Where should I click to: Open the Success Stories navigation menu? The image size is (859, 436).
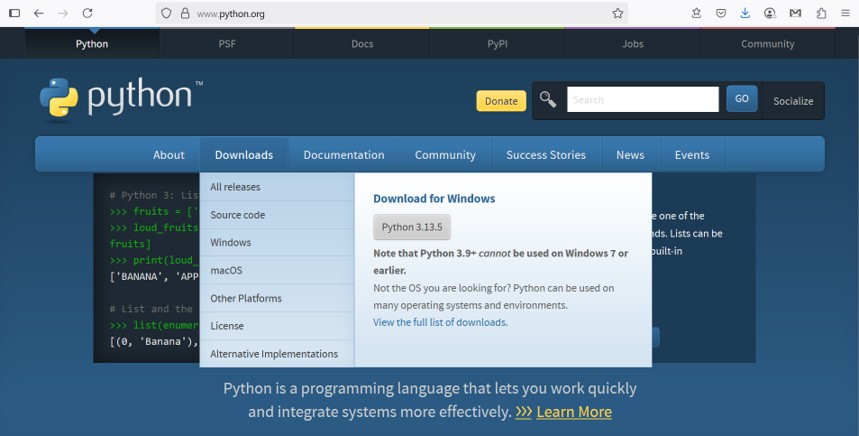(x=546, y=155)
